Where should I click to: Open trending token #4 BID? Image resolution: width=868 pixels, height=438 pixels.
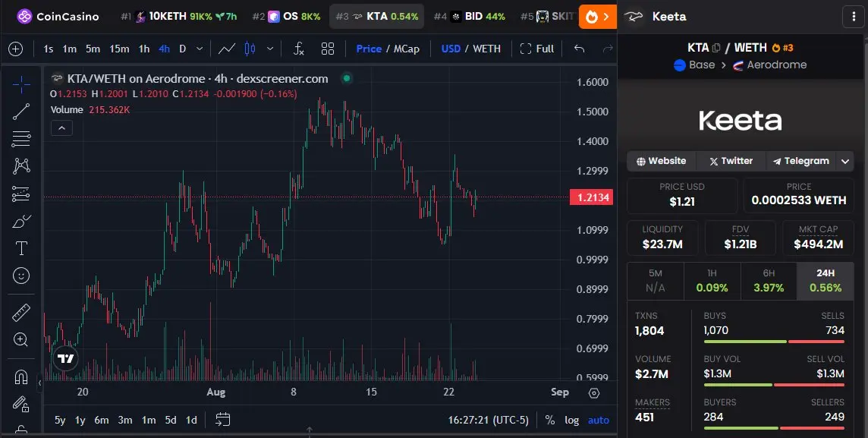point(469,17)
